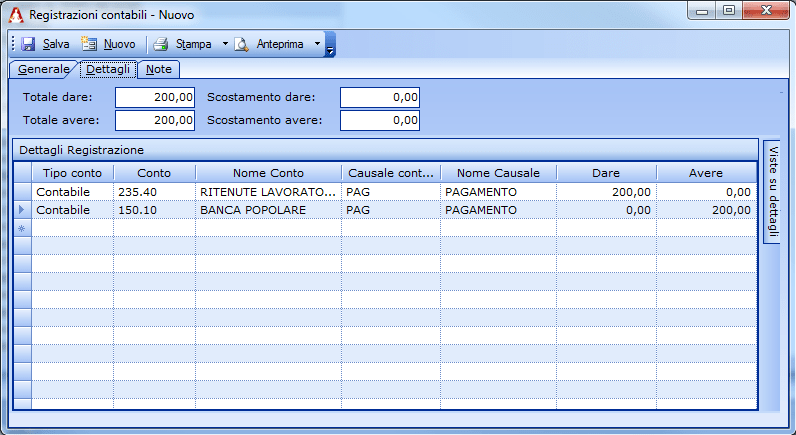The image size is (796, 435).
Task: Select current row arrow indicator for 150.10
Action: [x=23, y=210]
